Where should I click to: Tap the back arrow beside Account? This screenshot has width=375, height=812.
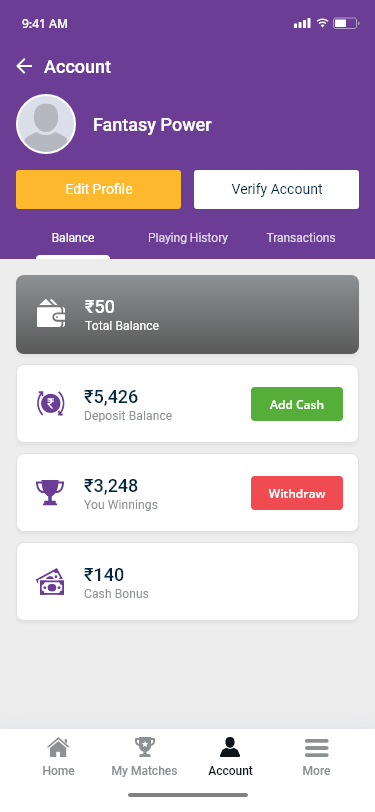click(24, 66)
